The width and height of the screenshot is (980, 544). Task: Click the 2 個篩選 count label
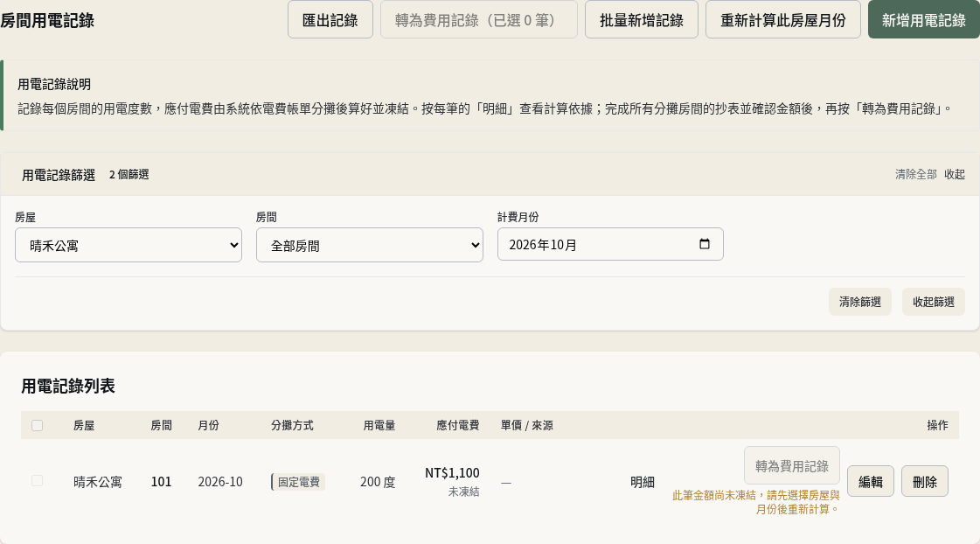[x=129, y=174]
